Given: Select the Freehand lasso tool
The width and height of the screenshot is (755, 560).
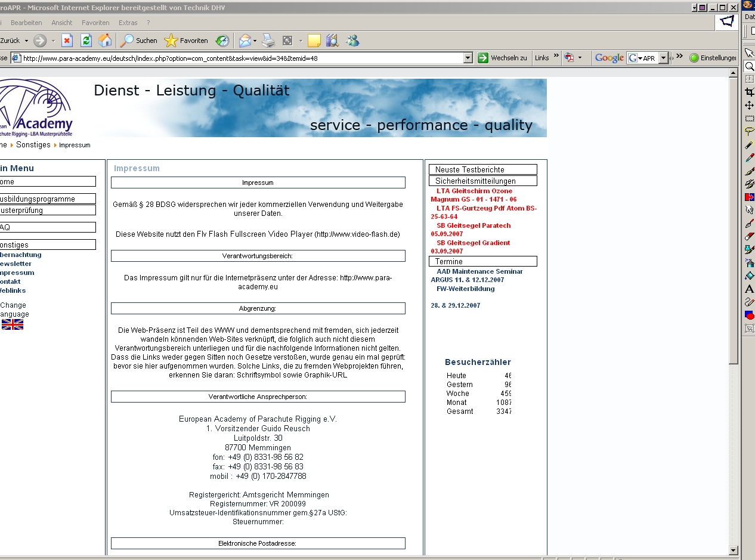Looking at the screenshot, I should coord(750,132).
